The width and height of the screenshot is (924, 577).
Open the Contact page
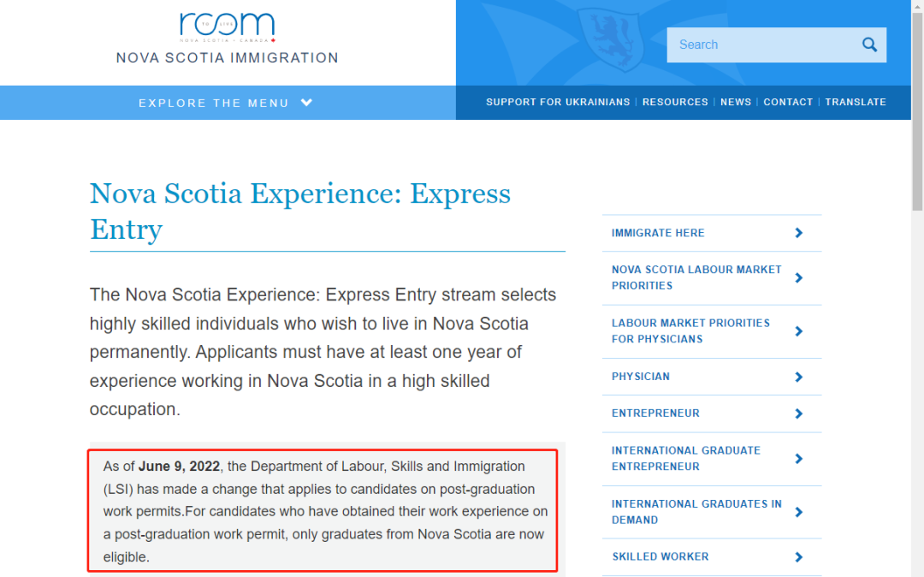(x=788, y=102)
